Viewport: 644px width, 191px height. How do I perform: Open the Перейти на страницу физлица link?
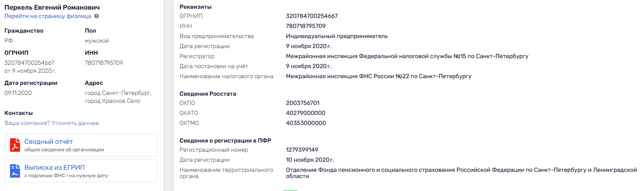(x=48, y=16)
